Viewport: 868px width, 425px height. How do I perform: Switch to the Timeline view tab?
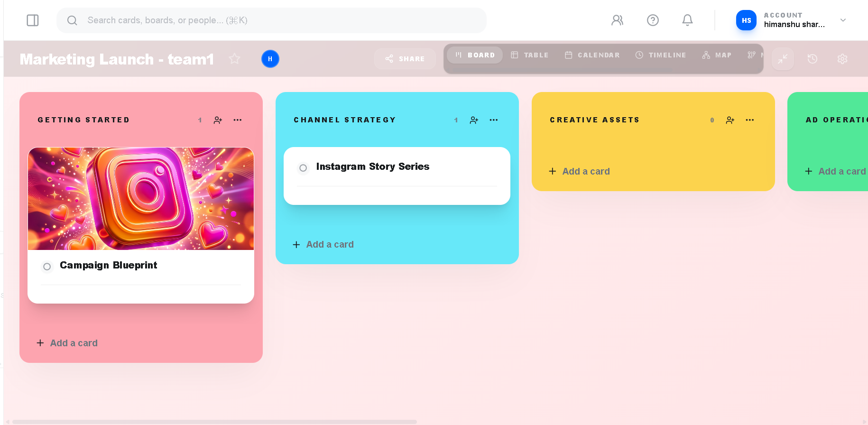tap(660, 55)
